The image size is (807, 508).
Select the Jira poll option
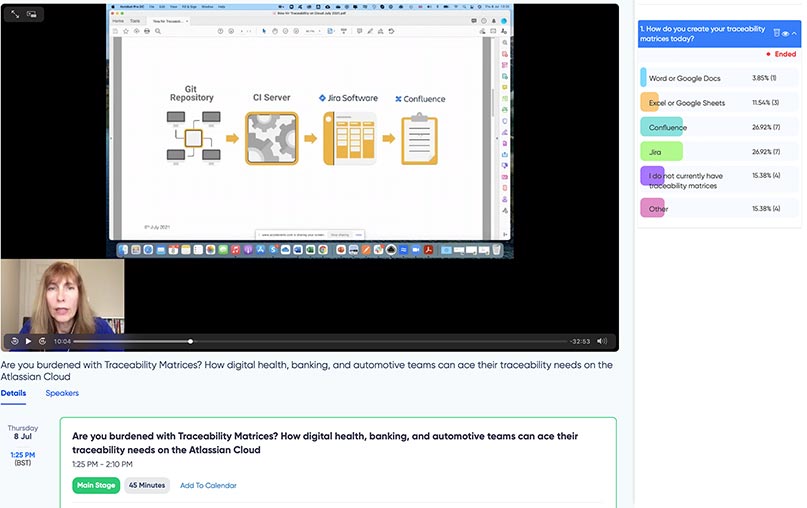pos(719,152)
